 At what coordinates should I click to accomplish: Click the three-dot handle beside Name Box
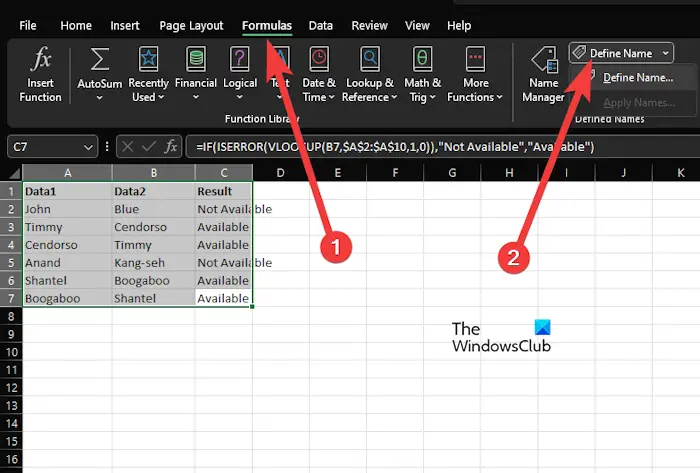(x=107, y=146)
